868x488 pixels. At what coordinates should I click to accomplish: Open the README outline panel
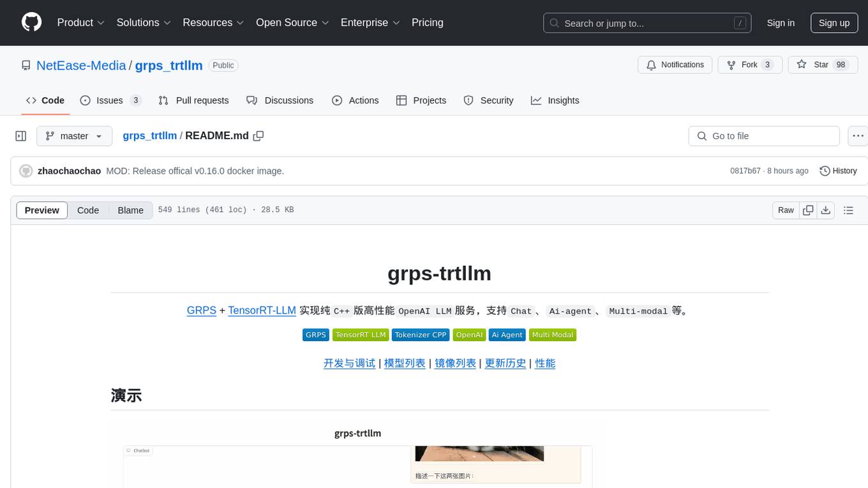(x=848, y=210)
